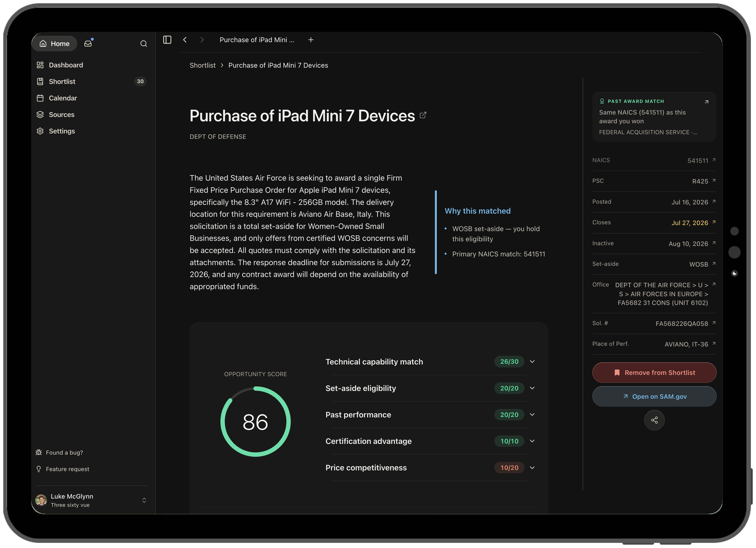Click Primary NAICS match: 541511 bullet
Screen dimensions: 756x548
click(498, 254)
